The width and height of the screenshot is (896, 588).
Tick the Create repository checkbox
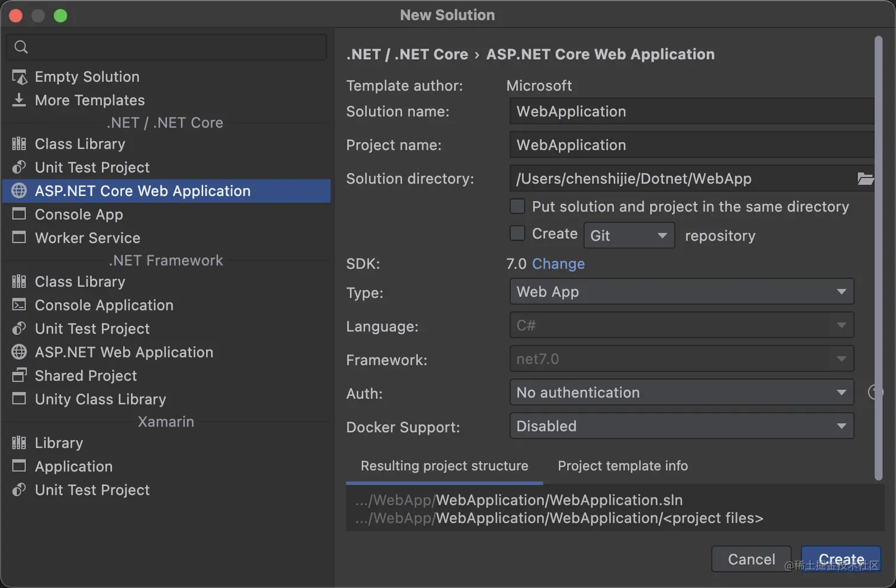(517, 234)
